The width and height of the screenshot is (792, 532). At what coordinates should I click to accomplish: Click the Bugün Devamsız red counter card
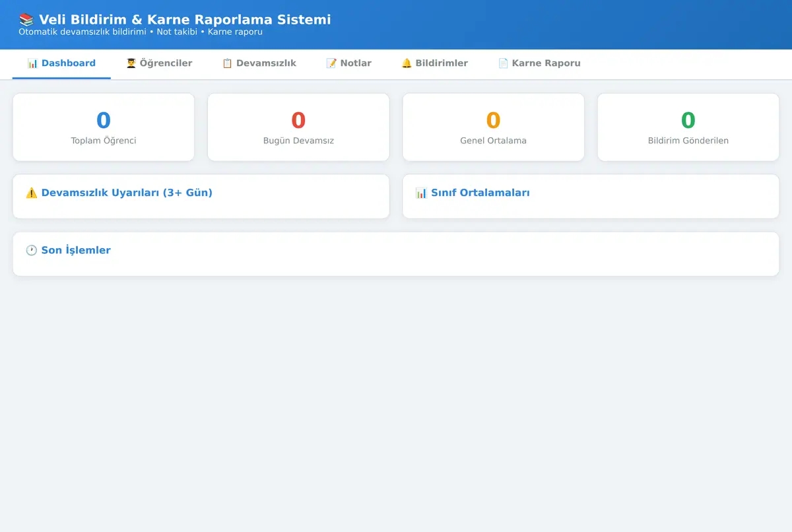[x=298, y=127]
